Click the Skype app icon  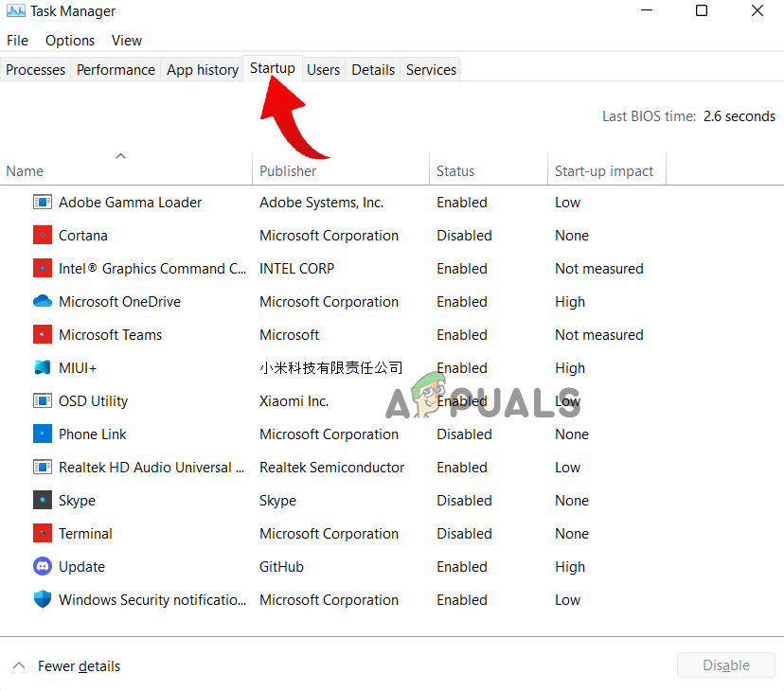pos(43,500)
